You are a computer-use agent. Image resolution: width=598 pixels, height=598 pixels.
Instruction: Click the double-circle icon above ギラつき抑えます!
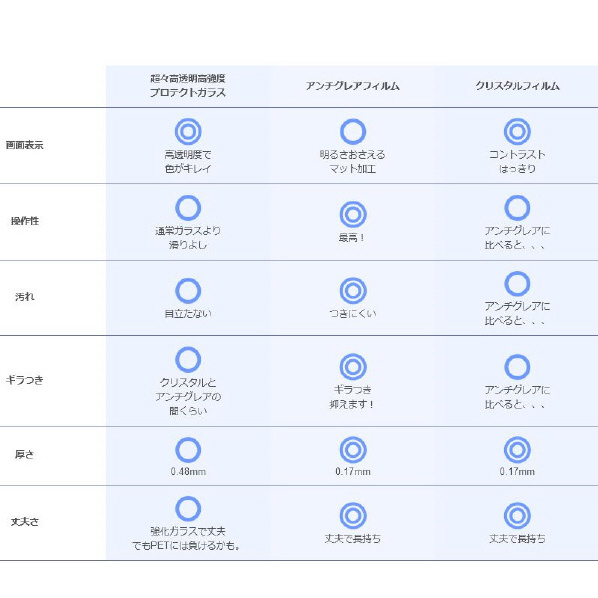click(x=353, y=367)
